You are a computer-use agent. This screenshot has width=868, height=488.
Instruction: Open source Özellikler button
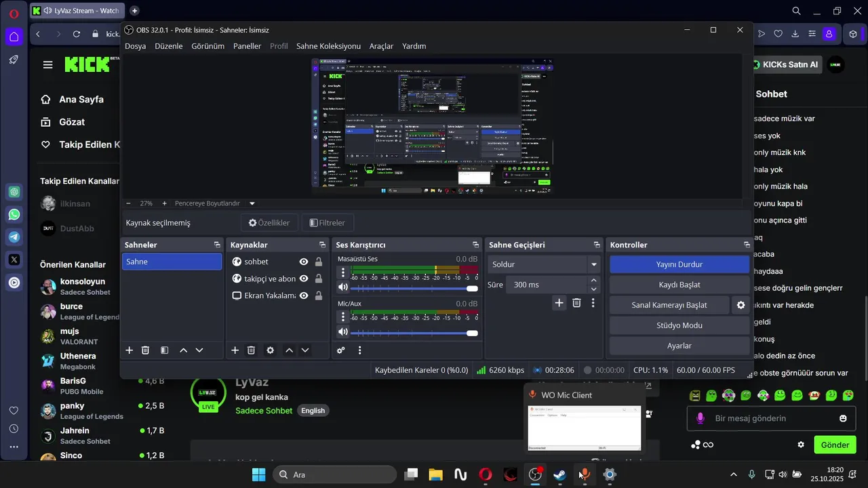coord(269,222)
